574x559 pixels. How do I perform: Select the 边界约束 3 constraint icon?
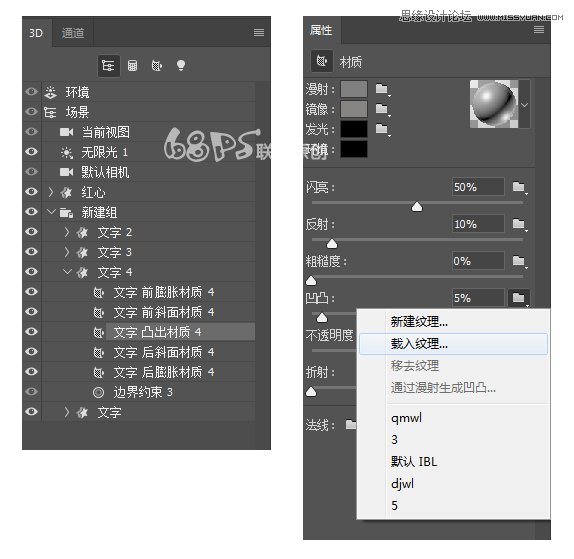coord(98,392)
